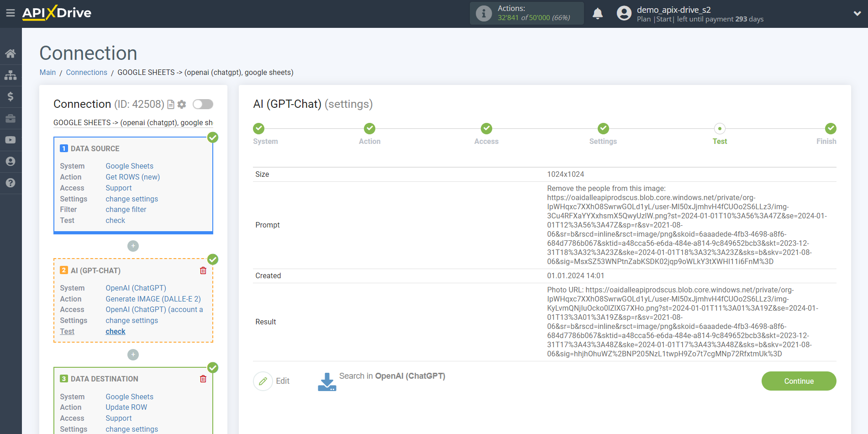The width and height of the screenshot is (868, 434).
Task: Open AI block change settings link
Action: (132, 320)
